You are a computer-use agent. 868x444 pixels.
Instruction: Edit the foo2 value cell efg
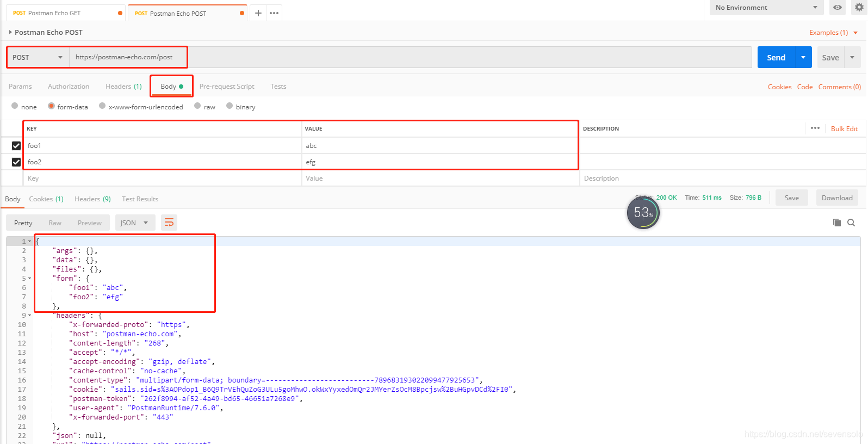(x=441, y=162)
